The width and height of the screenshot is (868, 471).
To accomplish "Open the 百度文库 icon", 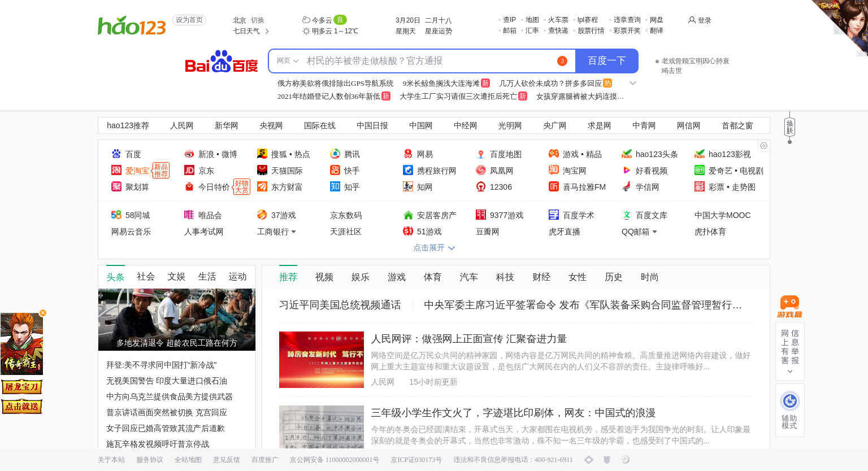I will point(627,215).
